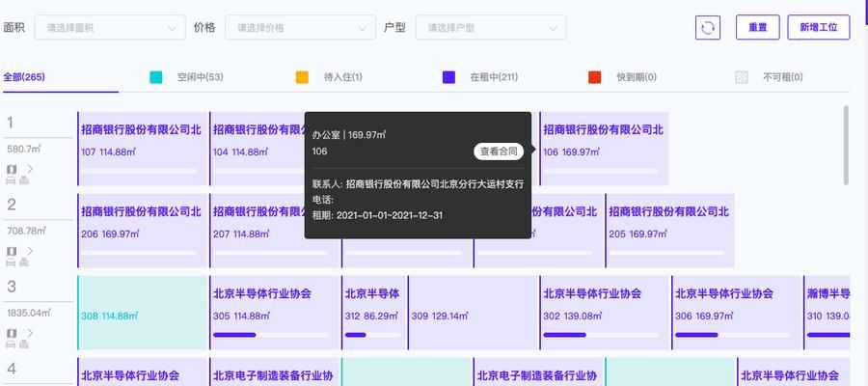The image size is (868, 386).
Task: Open room 205 card
Action: click(670, 231)
